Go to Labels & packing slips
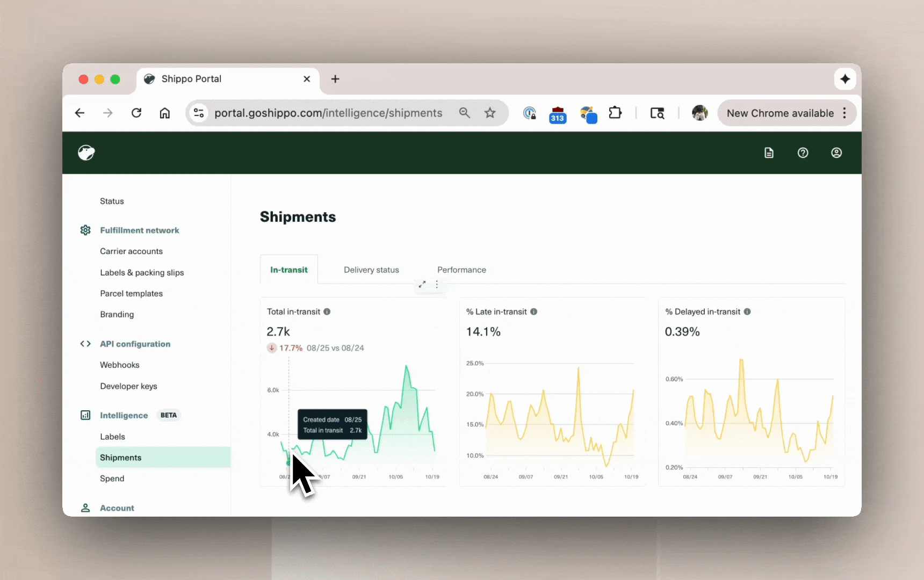 tap(142, 273)
